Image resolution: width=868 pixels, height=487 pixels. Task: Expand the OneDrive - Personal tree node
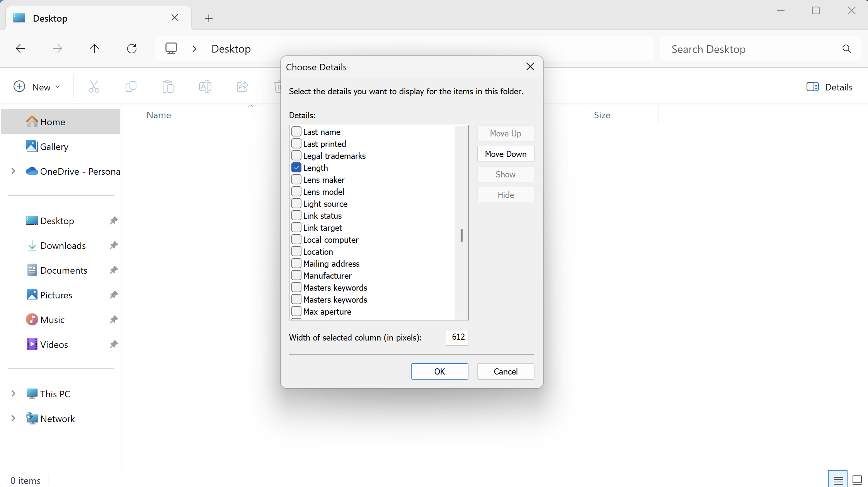pyautogui.click(x=14, y=171)
